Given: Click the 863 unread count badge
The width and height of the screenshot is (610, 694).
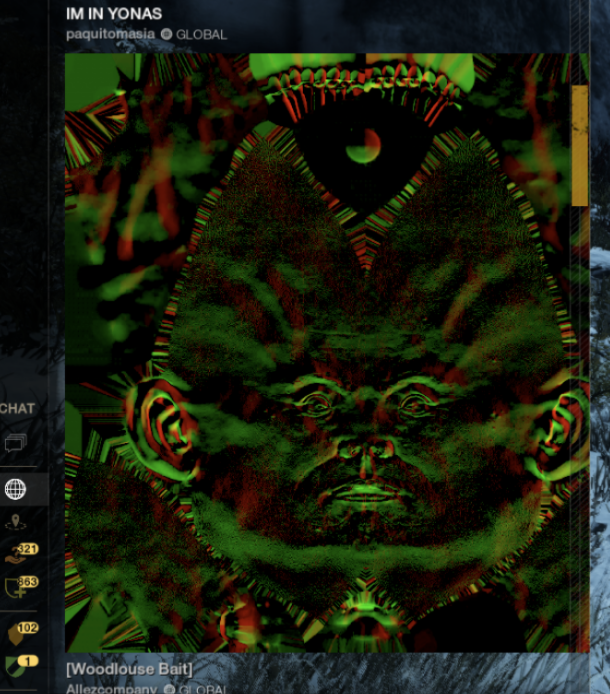Looking at the screenshot, I should (x=28, y=582).
